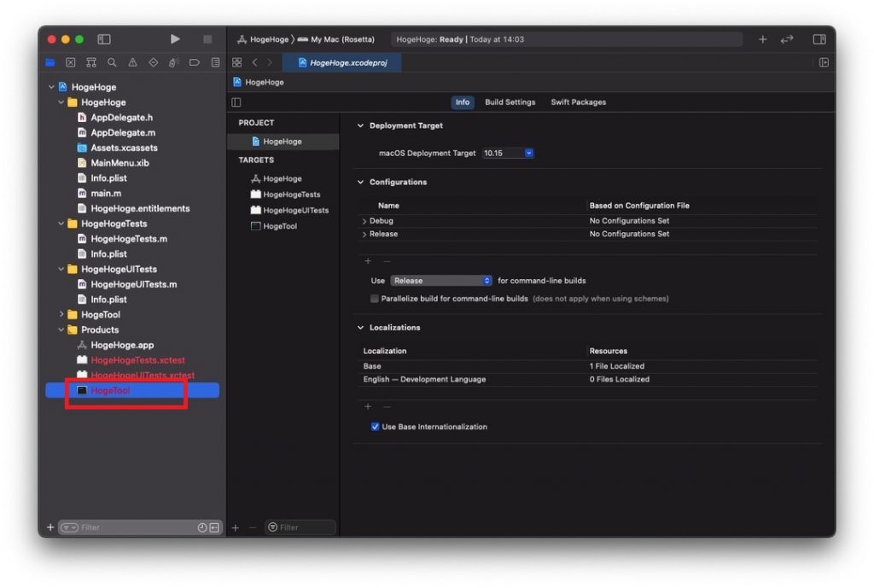Image resolution: width=874 pixels, height=588 pixels.
Task: Collapse the Localizations section
Action: pos(361,327)
